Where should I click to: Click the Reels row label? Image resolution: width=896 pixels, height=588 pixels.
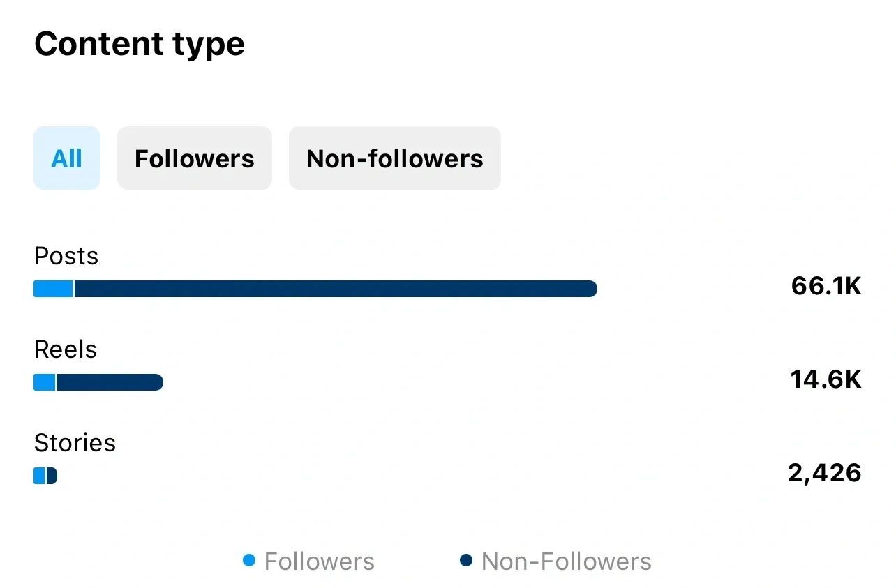[66, 349]
